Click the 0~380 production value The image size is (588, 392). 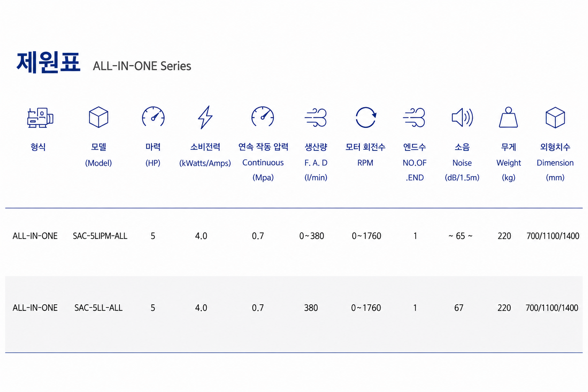point(312,236)
